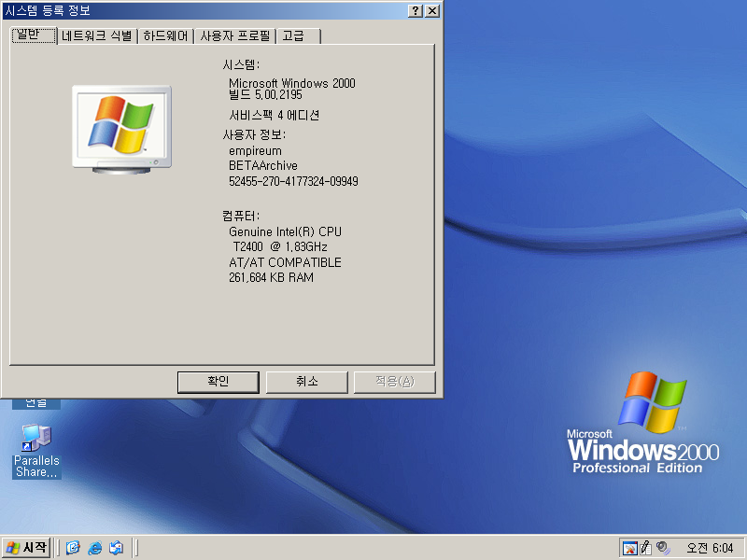Switch to the 하드웨어 tab
747x560 pixels.
[x=165, y=36]
